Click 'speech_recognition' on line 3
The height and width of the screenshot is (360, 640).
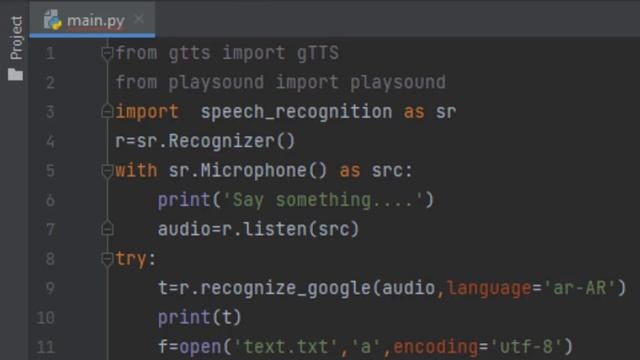click(296, 112)
